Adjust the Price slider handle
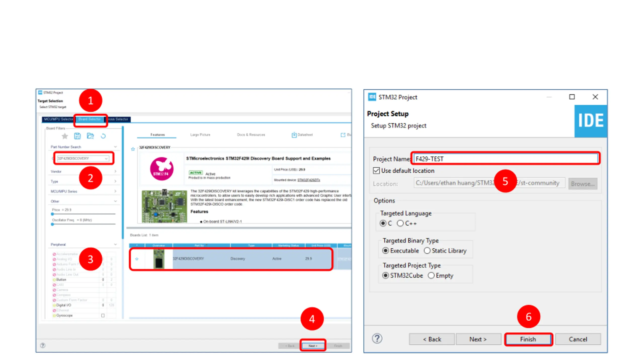 52,214
